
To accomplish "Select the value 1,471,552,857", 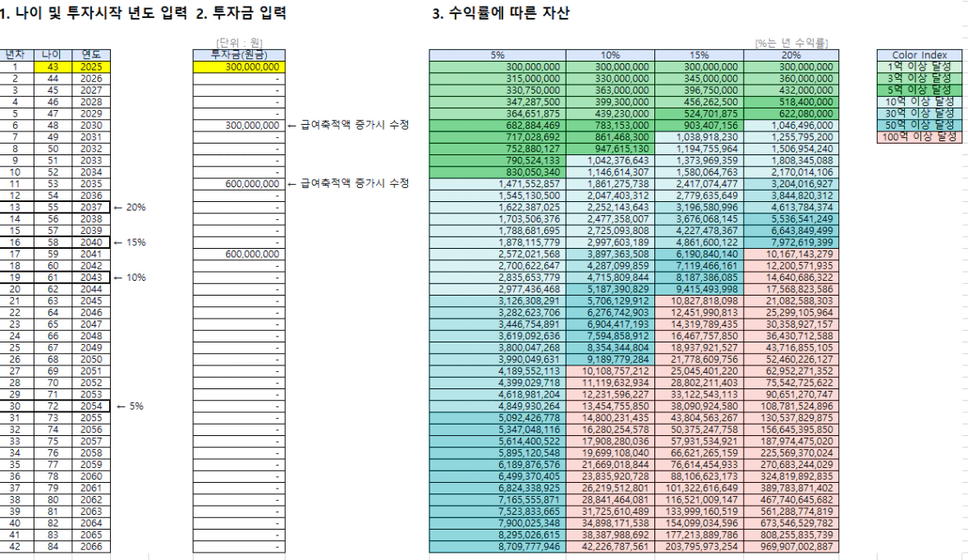I will tap(498, 184).
